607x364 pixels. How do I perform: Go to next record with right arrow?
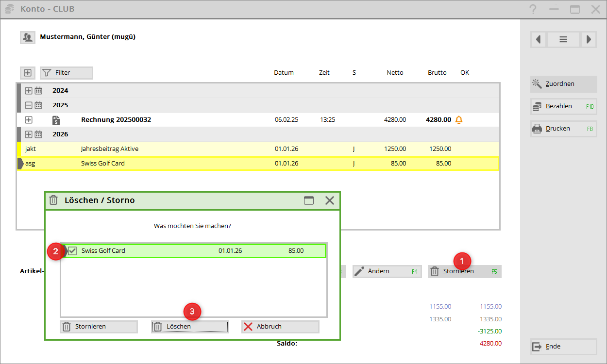pos(588,39)
